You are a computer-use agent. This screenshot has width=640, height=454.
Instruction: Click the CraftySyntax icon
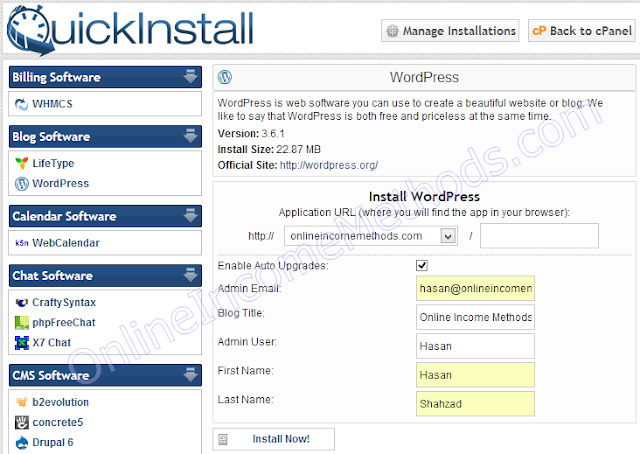pyautogui.click(x=21, y=303)
